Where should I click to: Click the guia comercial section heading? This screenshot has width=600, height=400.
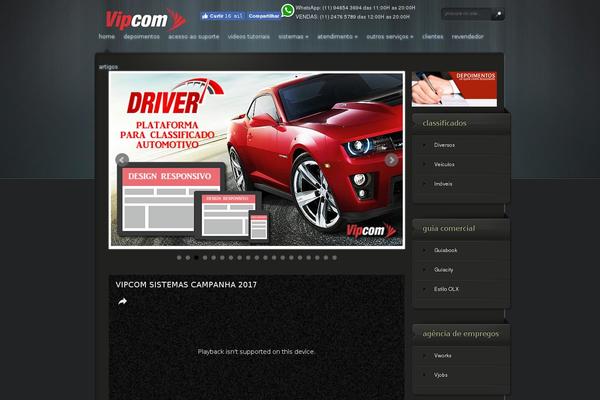coord(449,229)
